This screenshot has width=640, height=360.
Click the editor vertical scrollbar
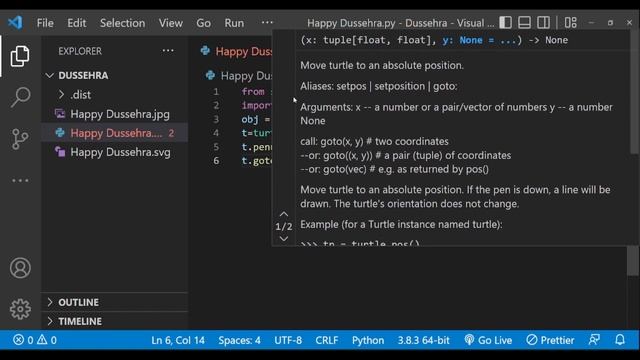tap(633, 261)
